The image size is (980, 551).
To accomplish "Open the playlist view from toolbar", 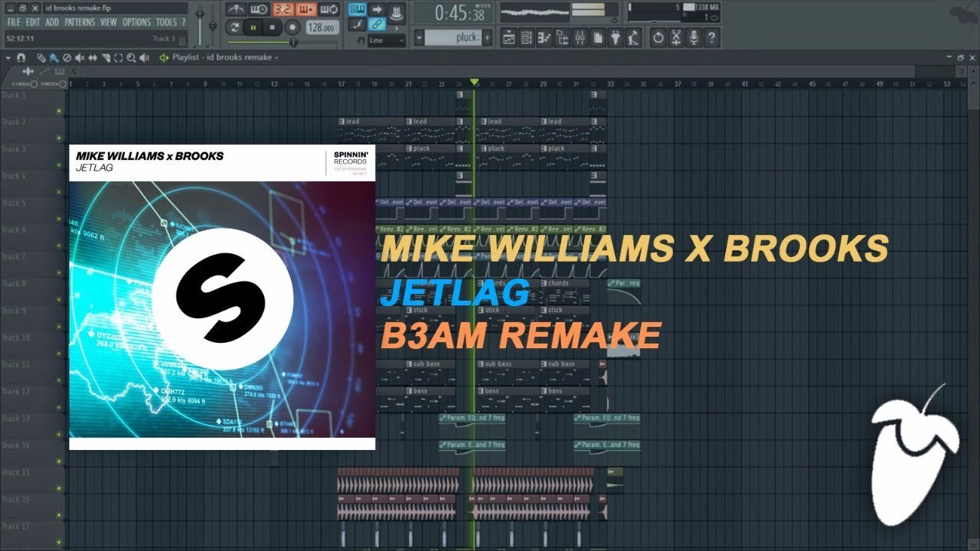I will [508, 37].
